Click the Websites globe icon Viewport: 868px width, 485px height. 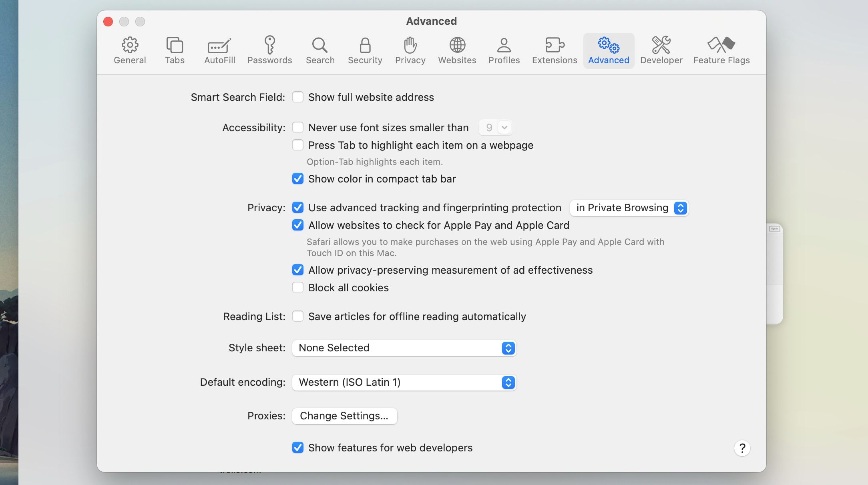[457, 50]
